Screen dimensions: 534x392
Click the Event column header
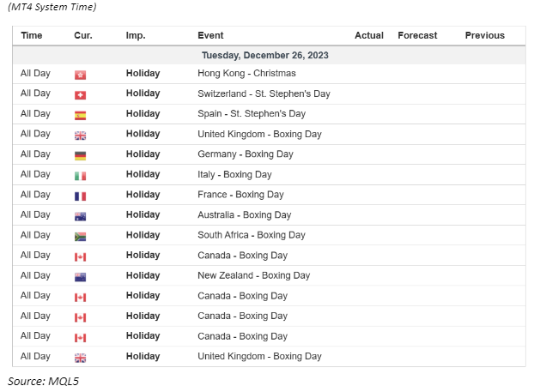210,35
